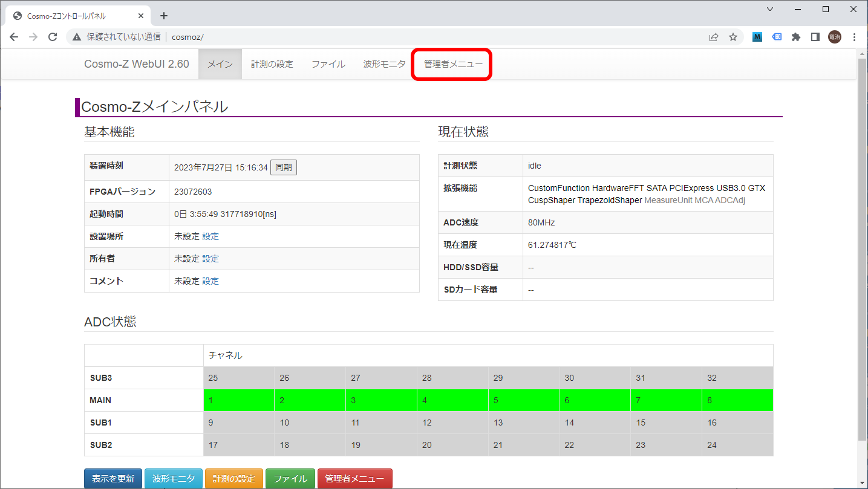Open Chrome three-dot menu
The width and height of the screenshot is (868, 489).
(x=854, y=37)
